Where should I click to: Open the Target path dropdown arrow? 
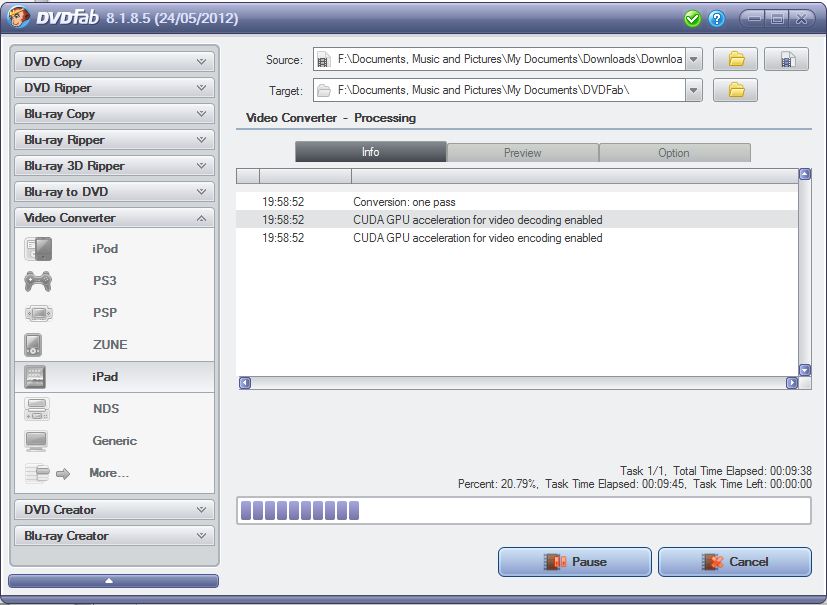click(x=694, y=90)
